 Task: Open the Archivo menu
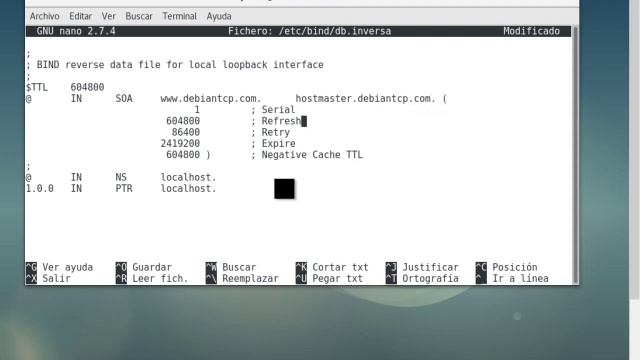[44, 16]
